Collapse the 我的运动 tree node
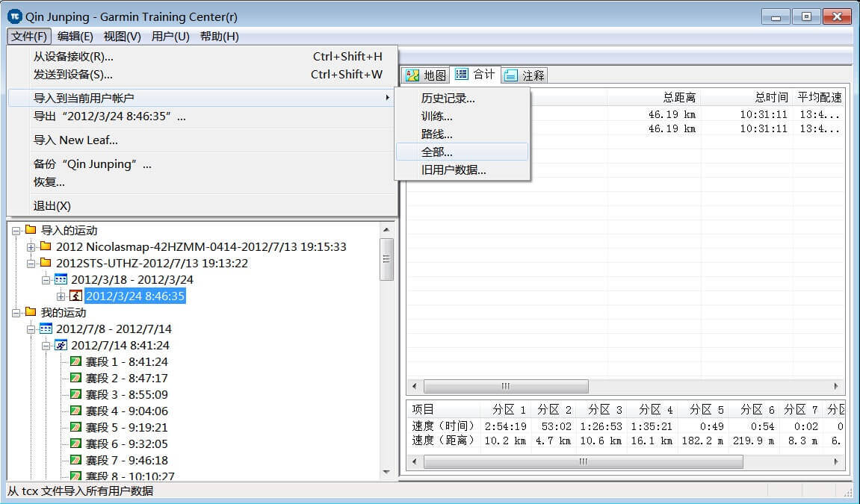 (16, 313)
